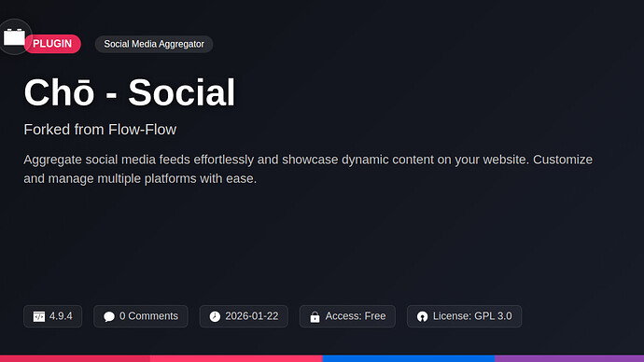Screen dimensions: 644x362
Task: Open the 4.9.4 version badge
Action: tap(52, 316)
